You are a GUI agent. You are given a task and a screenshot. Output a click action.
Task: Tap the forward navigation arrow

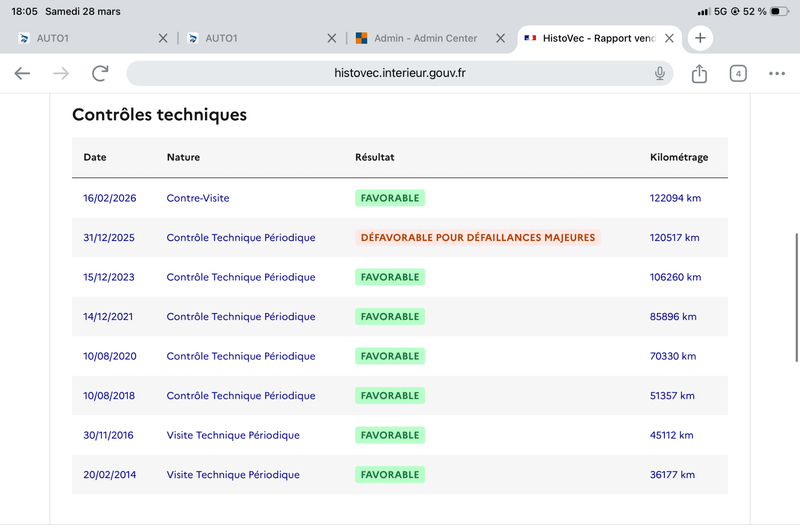pyautogui.click(x=61, y=73)
